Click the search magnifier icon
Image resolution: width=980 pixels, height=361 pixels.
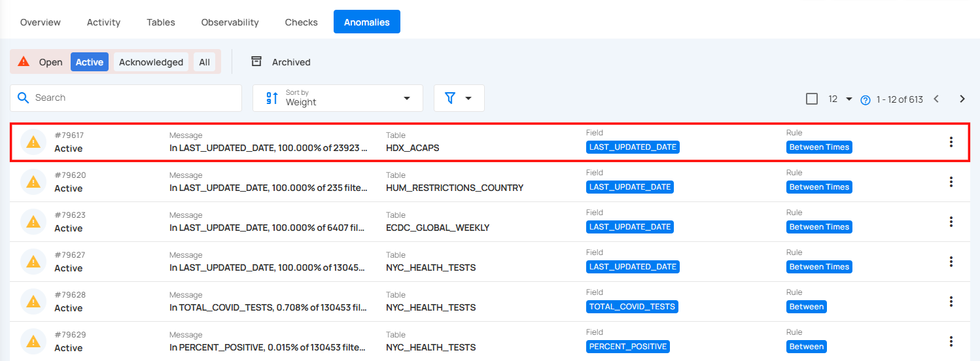coord(23,97)
